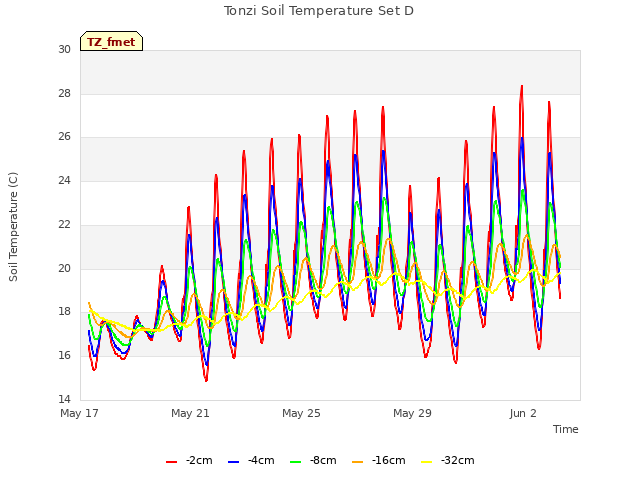Select the -32cm legend label
Viewport: 640px width, 480px height.
[x=458, y=460]
